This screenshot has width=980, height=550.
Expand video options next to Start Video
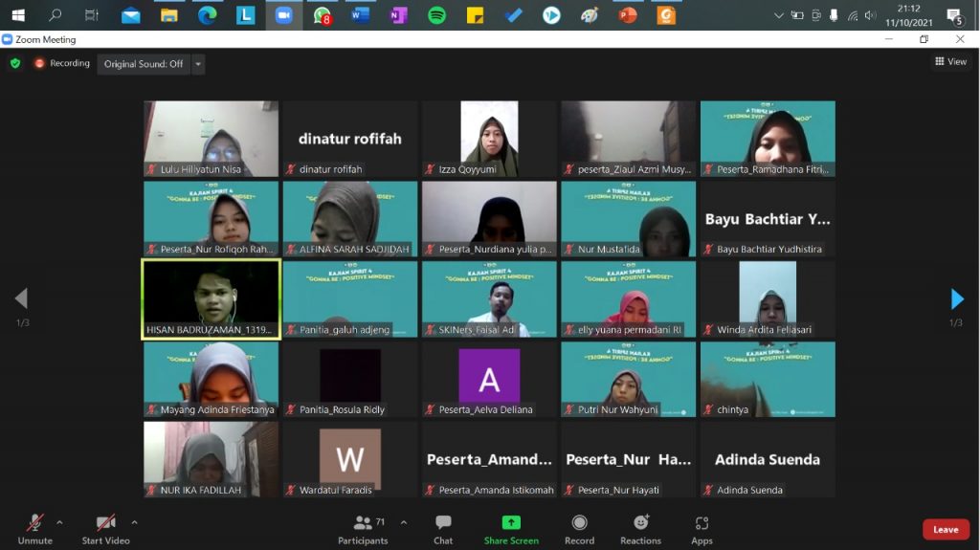134,522
